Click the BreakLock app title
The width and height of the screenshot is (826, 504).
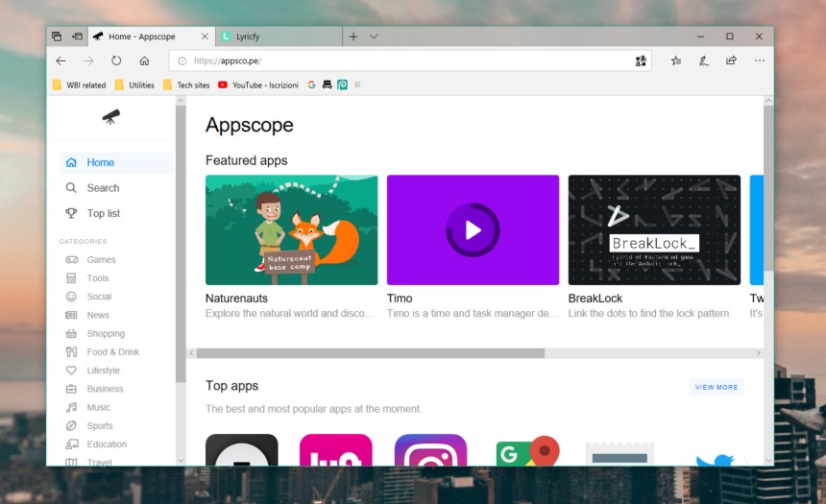click(x=595, y=299)
